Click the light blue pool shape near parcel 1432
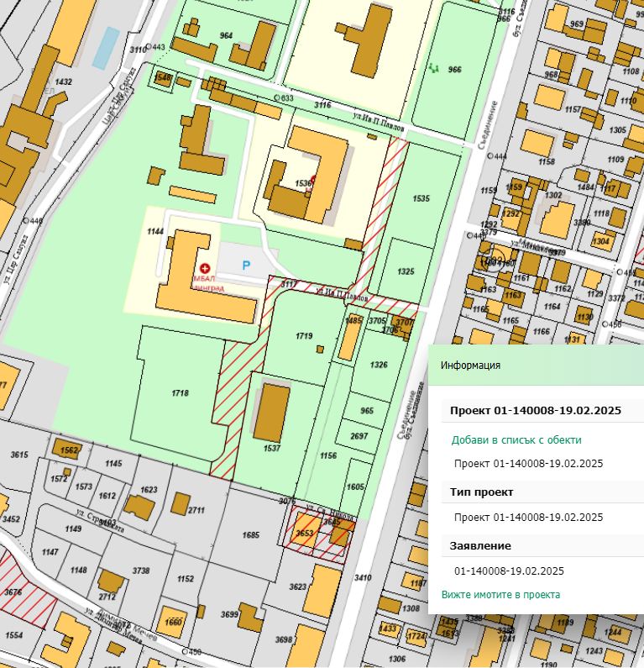 (x=106, y=48)
